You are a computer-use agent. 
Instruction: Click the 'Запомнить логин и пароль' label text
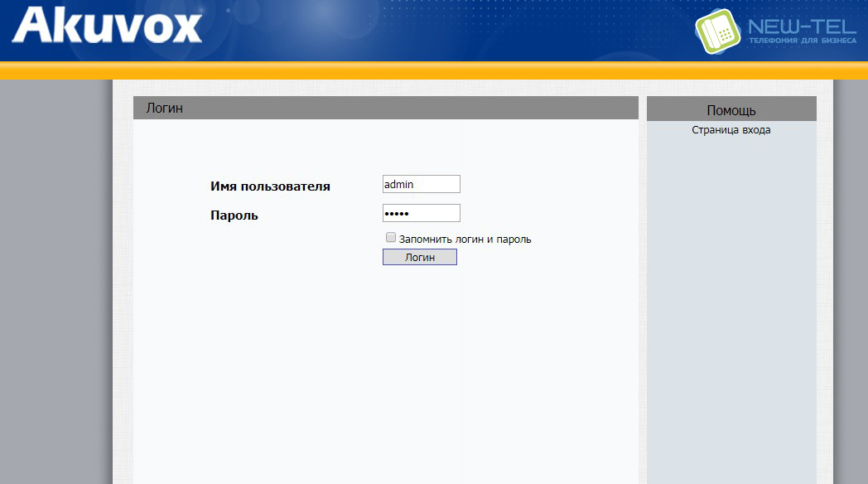[x=465, y=240]
